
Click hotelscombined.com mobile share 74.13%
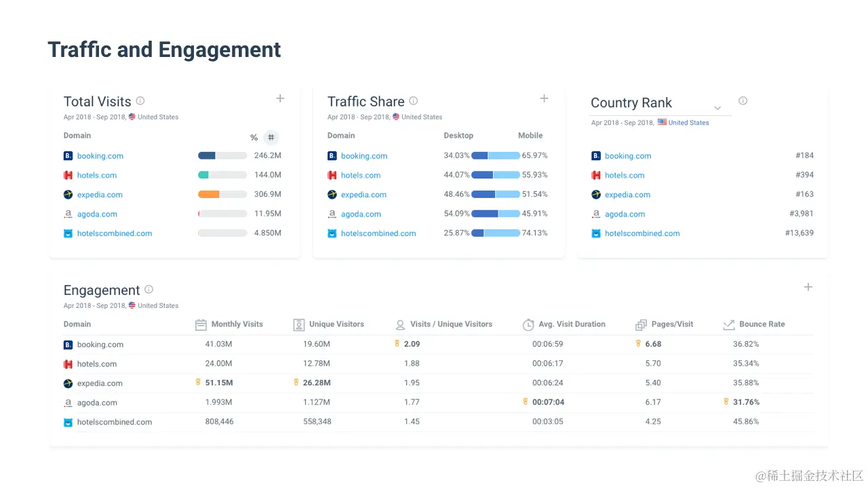click(x=534, y=233)
